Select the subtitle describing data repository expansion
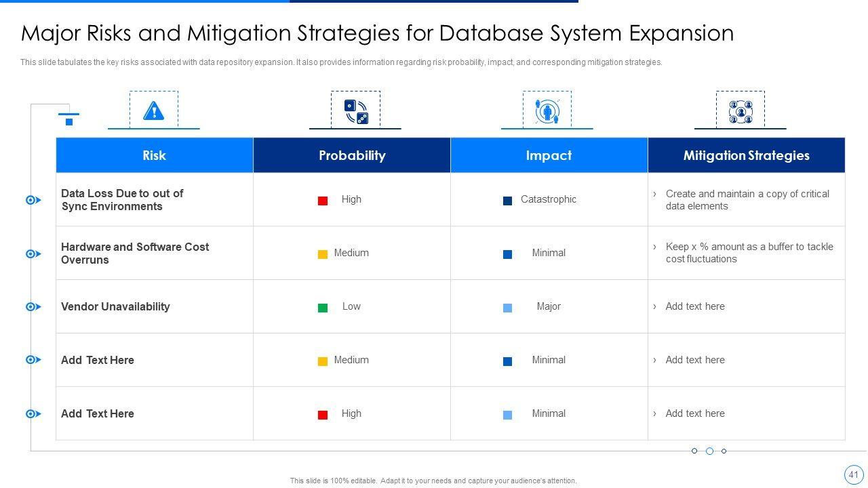 [341, 62]
